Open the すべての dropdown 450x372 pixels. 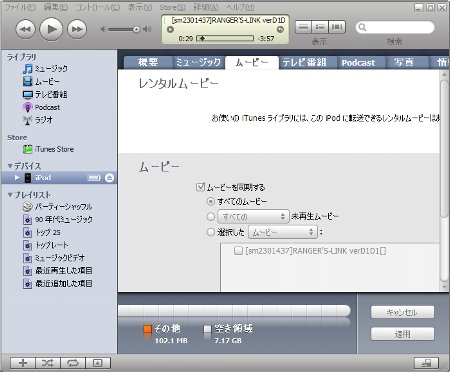(253, 217)
